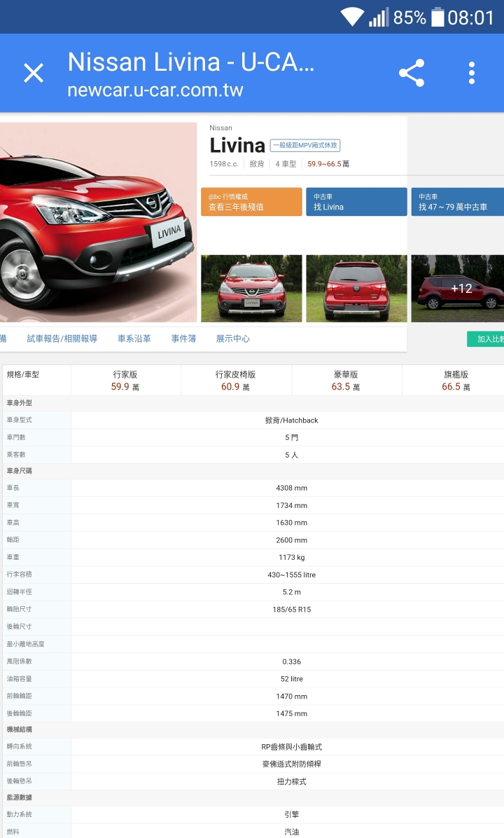Tap the share icon in the header
This screenshot has height=838, width=504.
click(x=412, y=73)
